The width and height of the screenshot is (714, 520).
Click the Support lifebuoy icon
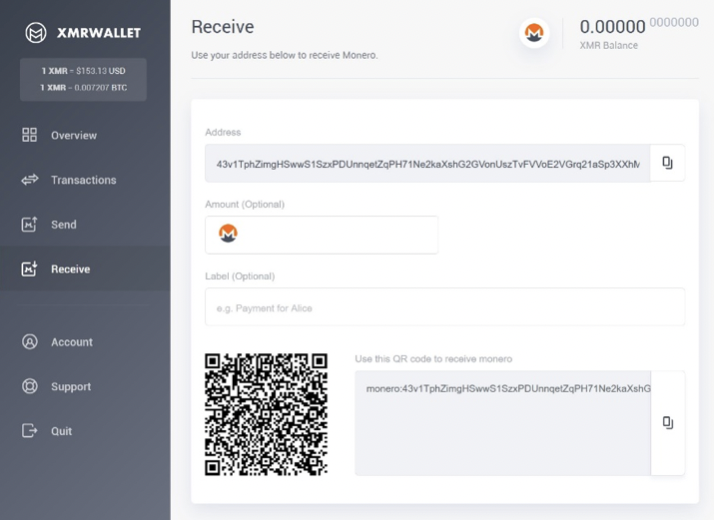[30, 386]
